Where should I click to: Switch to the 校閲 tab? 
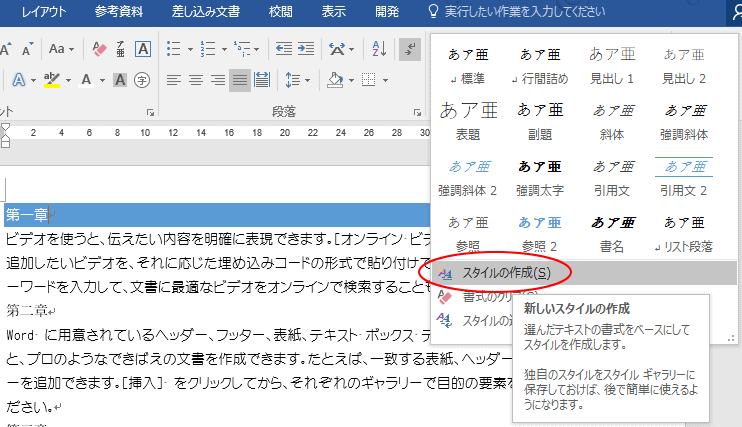[281, 11]
